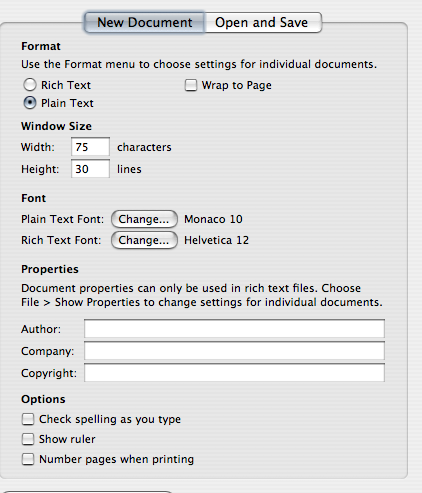422x493 pixels.
Task: Click the Helvetica 12 font name text
Action: point(216,240)
